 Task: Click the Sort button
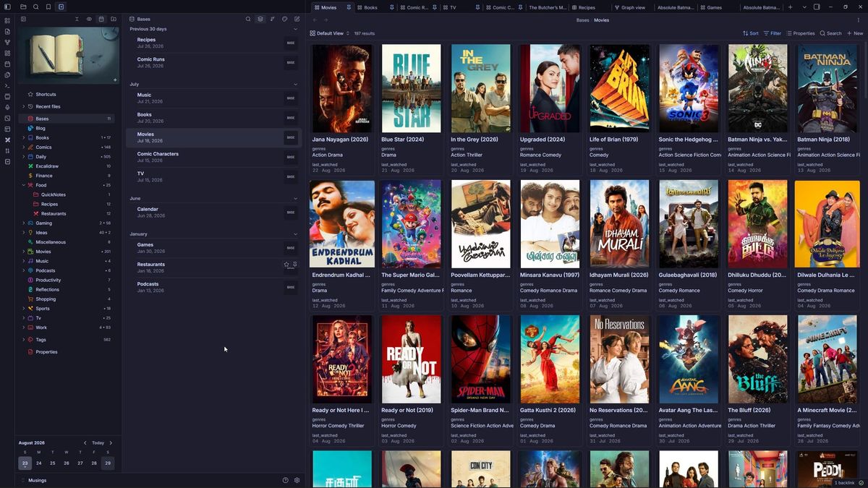tap(750, 33)
